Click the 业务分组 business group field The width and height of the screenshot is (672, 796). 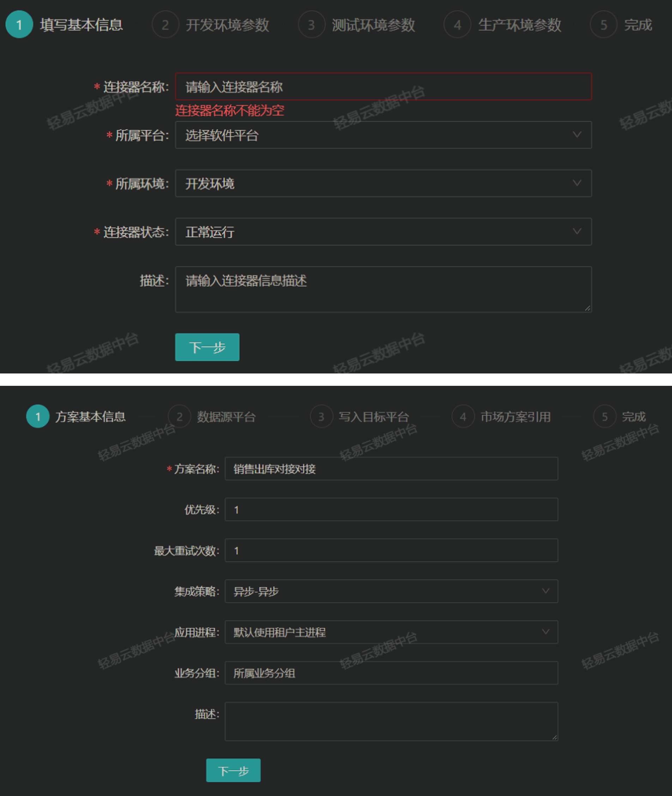point(391,673)
